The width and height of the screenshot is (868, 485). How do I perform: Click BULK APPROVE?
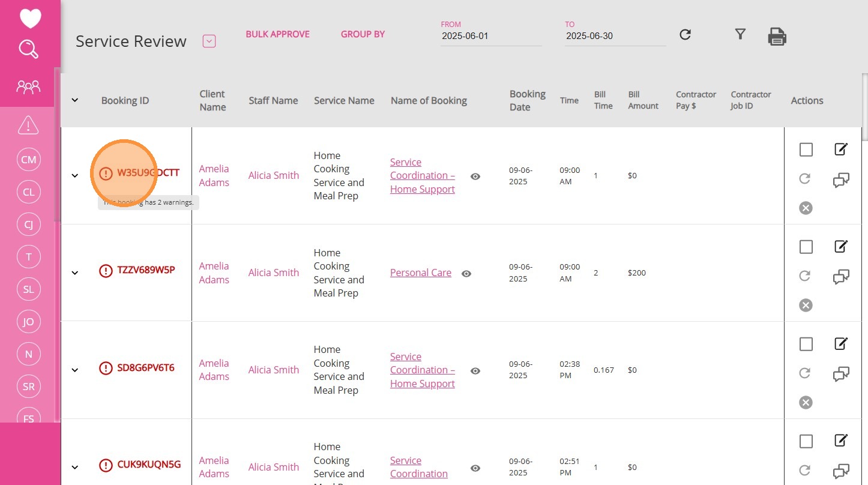pos(277,34)
